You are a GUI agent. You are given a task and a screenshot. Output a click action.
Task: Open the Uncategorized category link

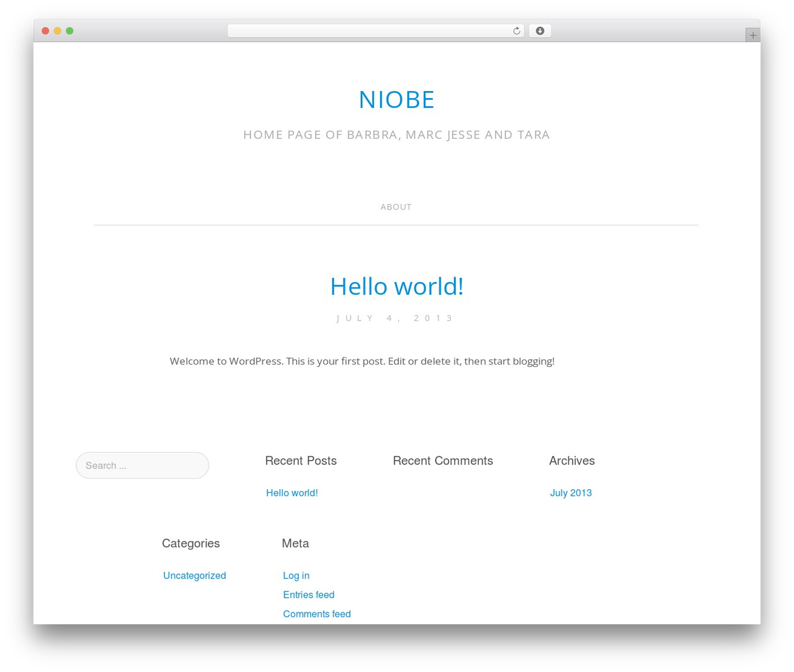[194, 575]
